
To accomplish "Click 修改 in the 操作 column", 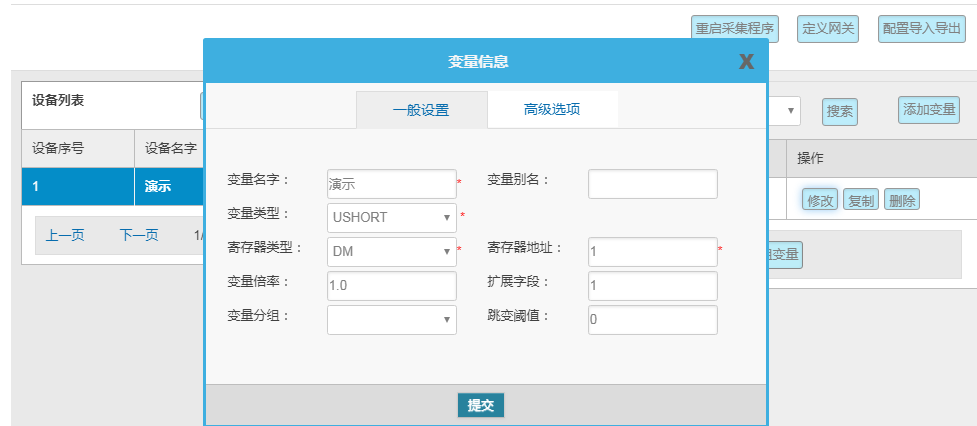I will (x=820, y=200).
